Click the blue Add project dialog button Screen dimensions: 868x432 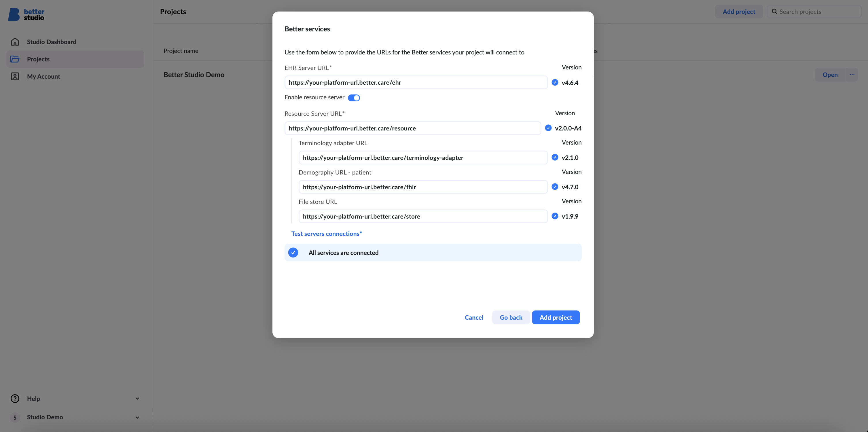click(556, 317)
